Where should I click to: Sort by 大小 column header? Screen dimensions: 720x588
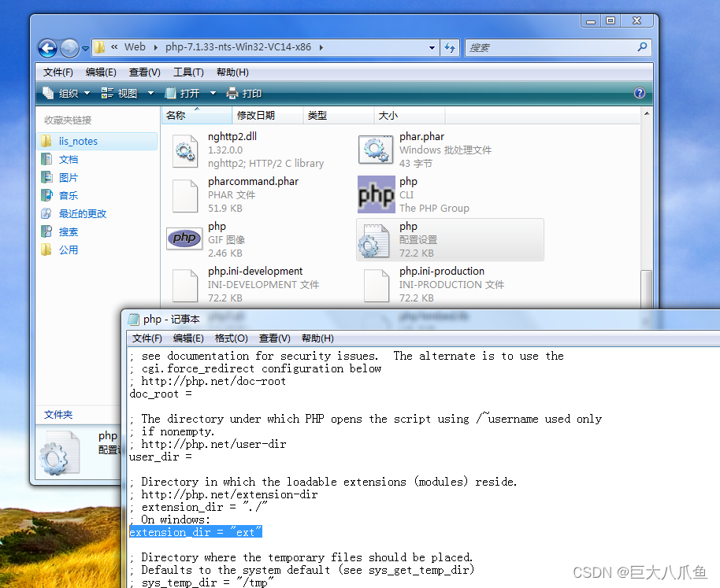[410, 115]
